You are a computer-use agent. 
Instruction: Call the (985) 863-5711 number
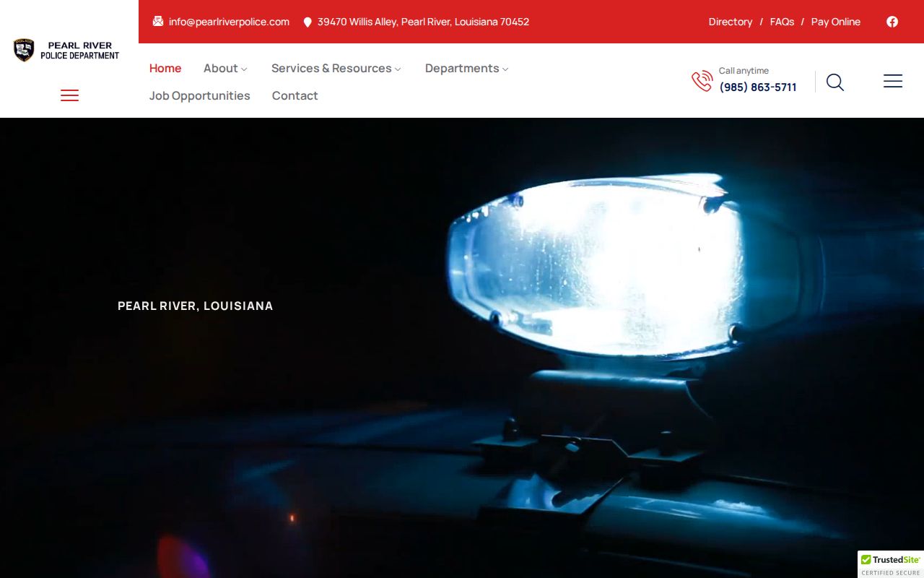758,87
